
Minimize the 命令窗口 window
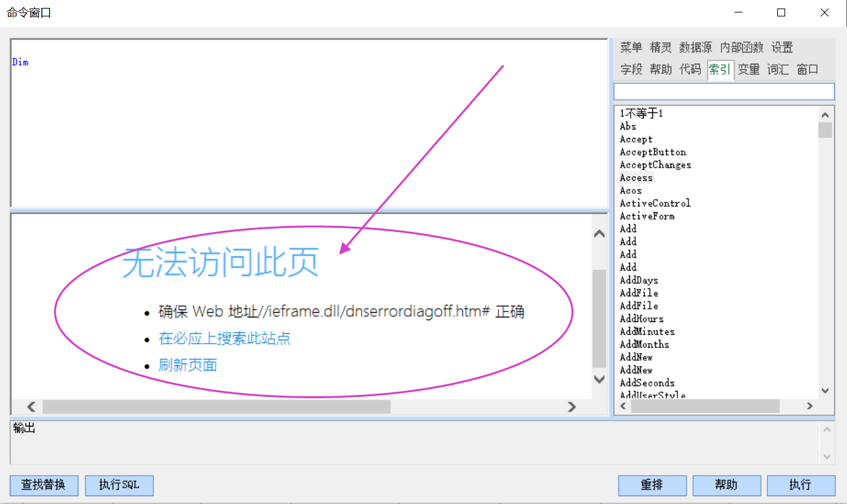coord(739,12)
